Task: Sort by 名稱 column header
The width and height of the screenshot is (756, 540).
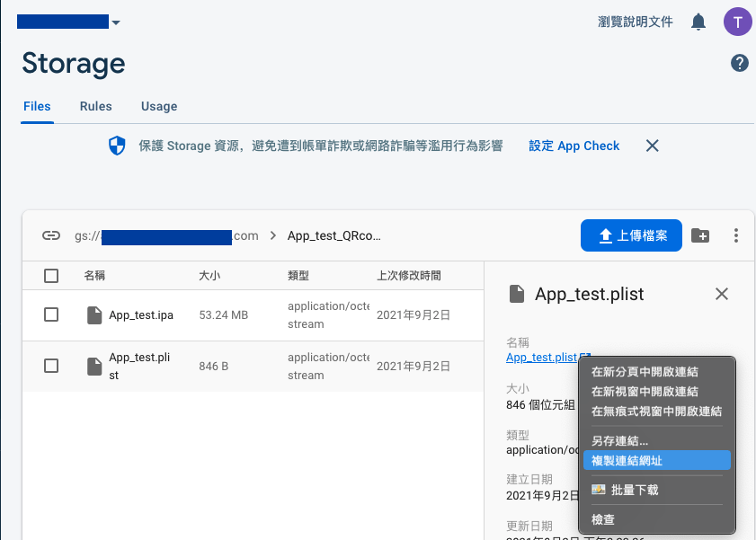Action: (x=94, y=276)
